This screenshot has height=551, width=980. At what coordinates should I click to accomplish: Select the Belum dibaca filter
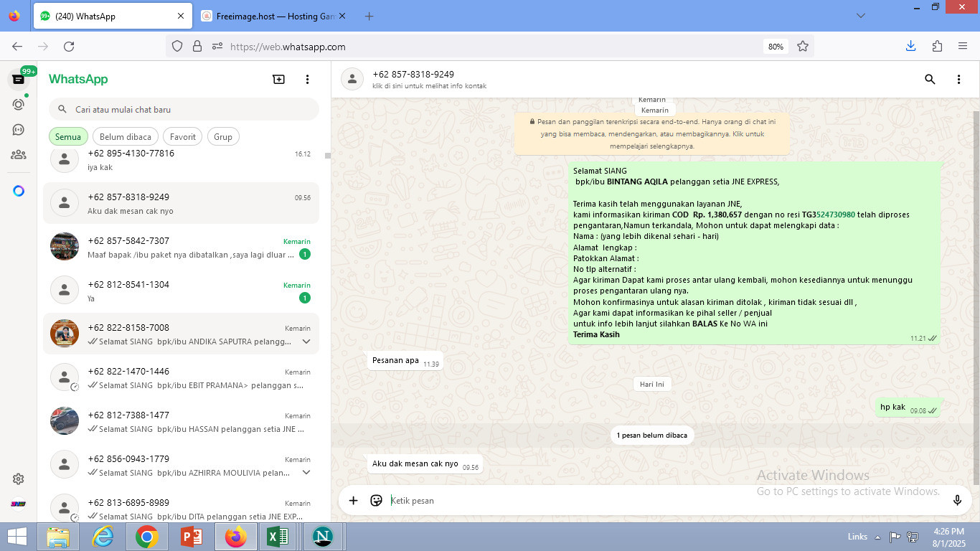click(x=126, y=136)
